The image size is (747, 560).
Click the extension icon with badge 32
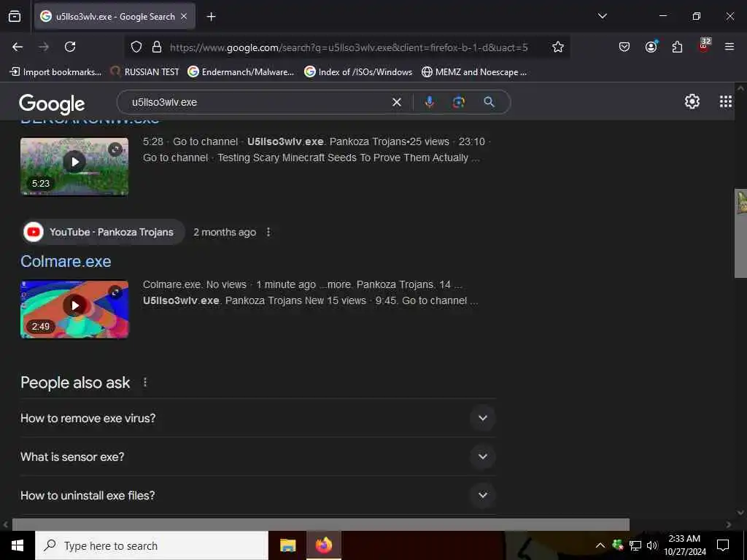(x=704, y=46)
